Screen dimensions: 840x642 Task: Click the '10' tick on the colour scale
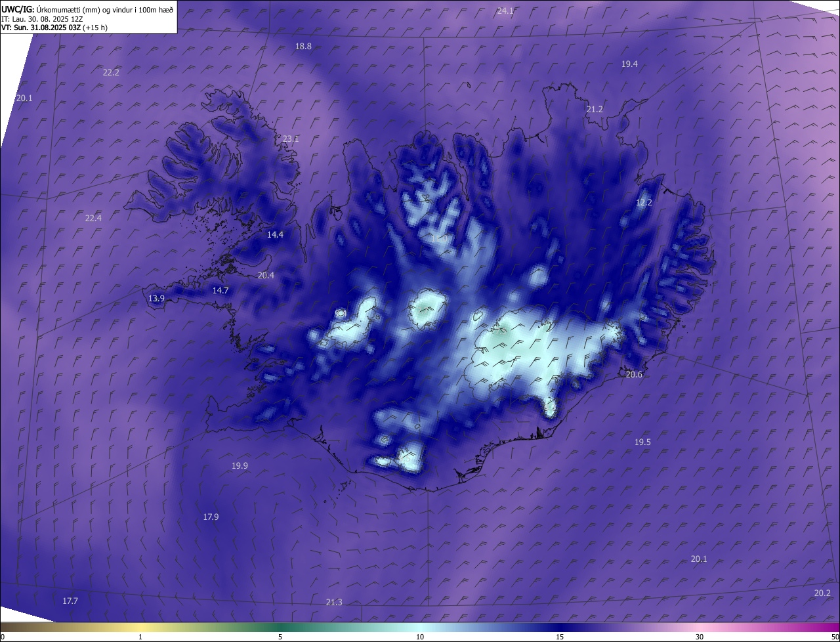(420, 637)
